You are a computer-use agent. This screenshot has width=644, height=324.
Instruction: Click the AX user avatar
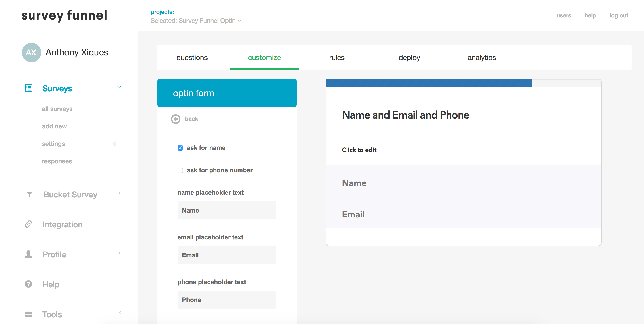point(32,53)
